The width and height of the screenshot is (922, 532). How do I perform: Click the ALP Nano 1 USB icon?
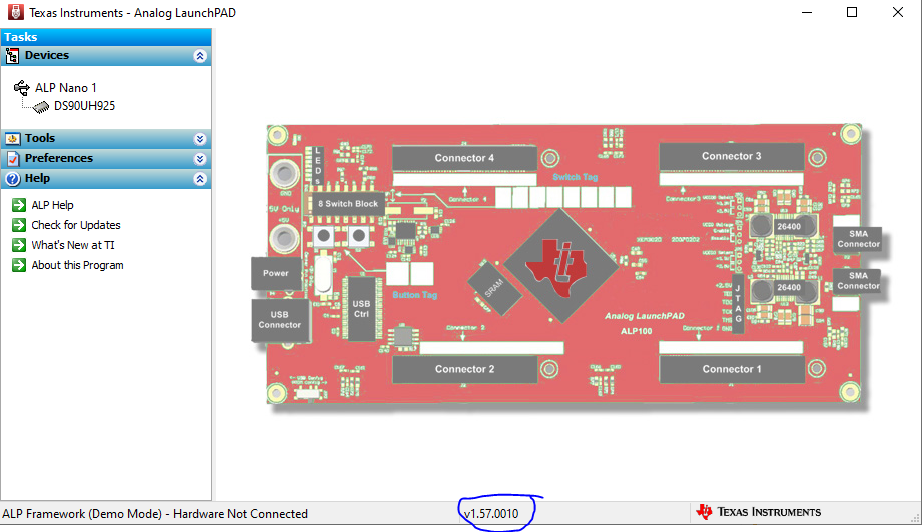[x=22, y=88]
